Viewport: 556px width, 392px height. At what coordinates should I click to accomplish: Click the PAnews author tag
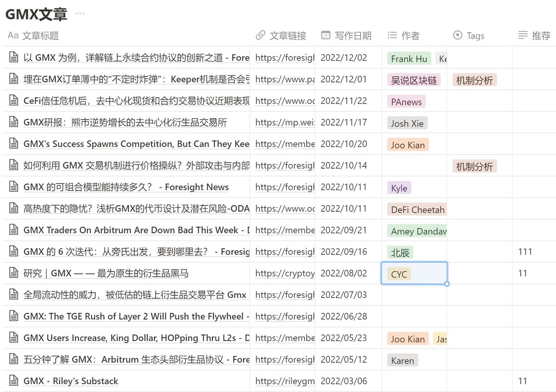point(406,102)
